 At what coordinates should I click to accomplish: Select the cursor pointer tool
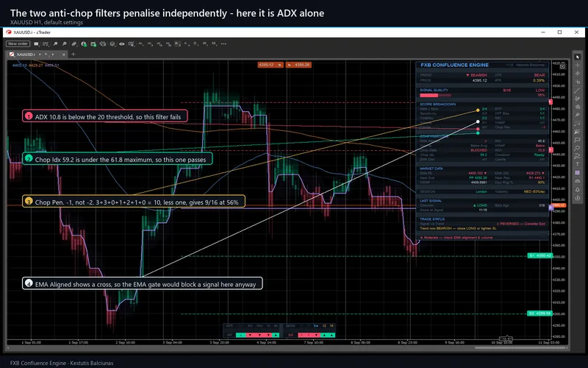click(577, 57)
